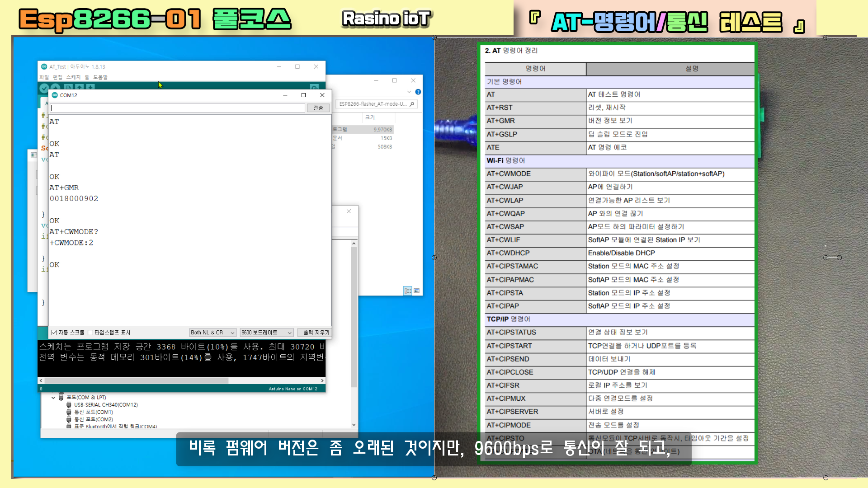Click the Arduino Upload arrow icon
This screenshot has width=868, height=488.
point(56,88)
